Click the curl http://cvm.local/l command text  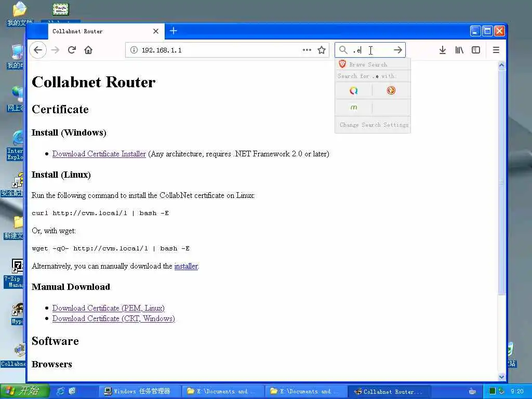(x=100, y=213)
